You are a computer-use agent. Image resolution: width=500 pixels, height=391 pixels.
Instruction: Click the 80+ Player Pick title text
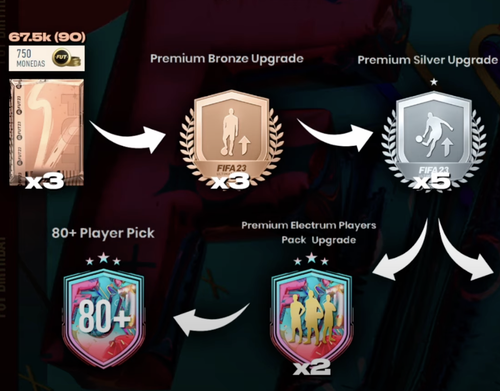click(x=103, y=233)
